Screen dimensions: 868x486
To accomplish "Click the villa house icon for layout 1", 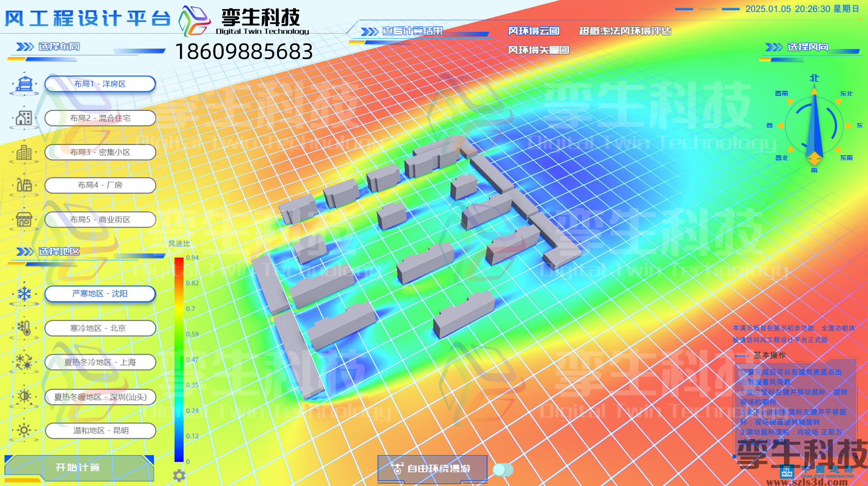I will pos(24,84).
